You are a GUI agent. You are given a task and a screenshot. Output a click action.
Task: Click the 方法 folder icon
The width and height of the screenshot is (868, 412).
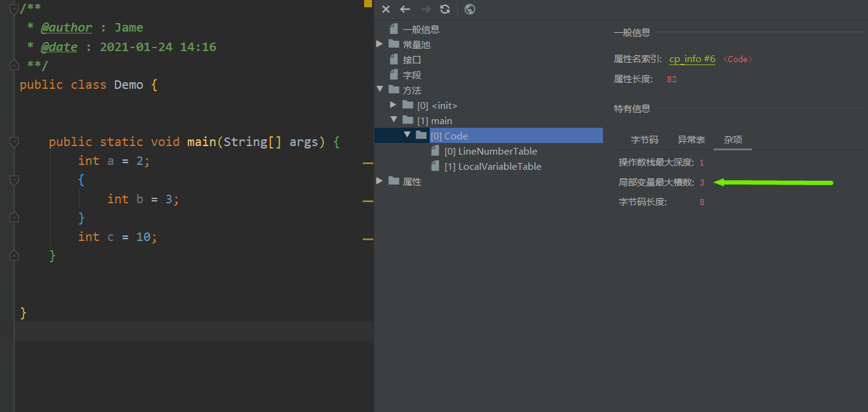(393, 89)
